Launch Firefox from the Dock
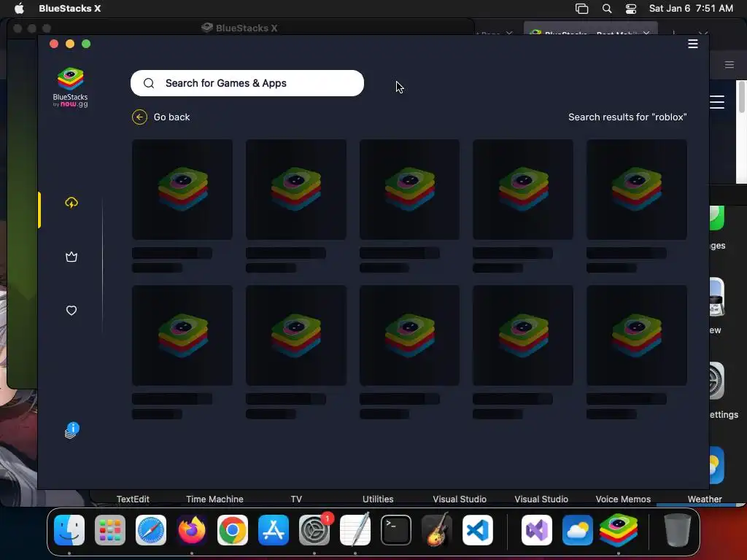 (192, 530)
